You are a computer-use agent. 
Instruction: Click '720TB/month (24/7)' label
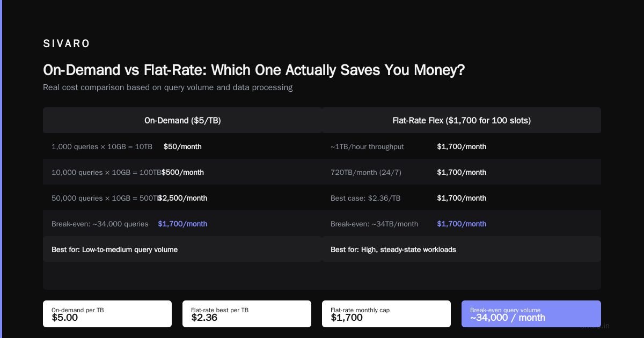click(366, 172)
